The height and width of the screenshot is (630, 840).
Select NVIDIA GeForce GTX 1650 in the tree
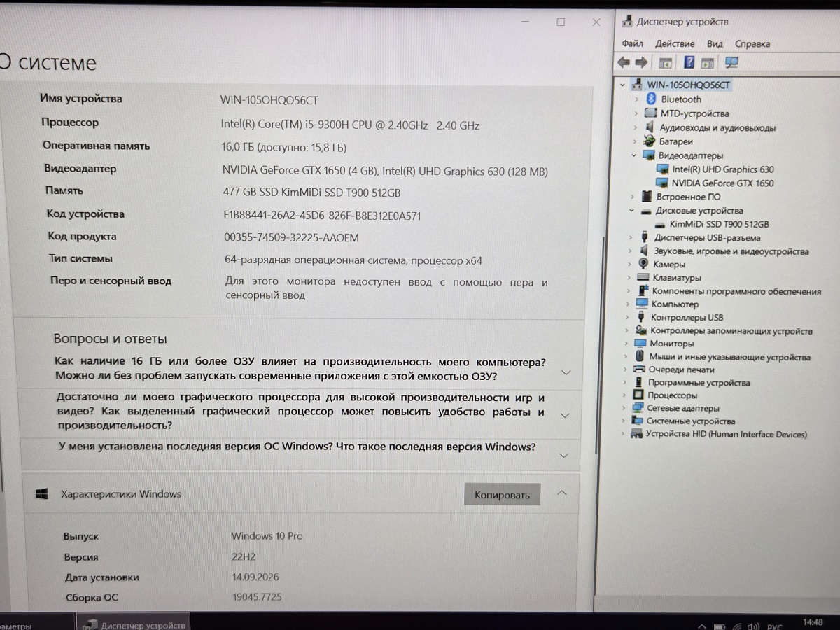point(723,183)
